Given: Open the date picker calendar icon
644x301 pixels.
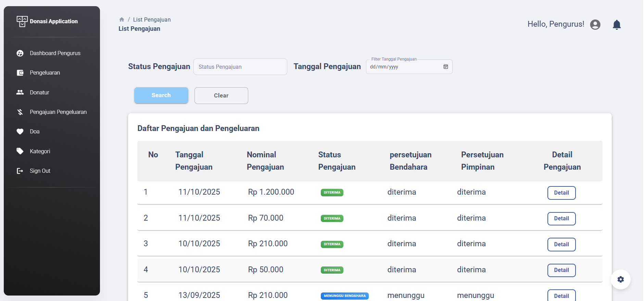Looking at the screenshot, I should point(445,67).
